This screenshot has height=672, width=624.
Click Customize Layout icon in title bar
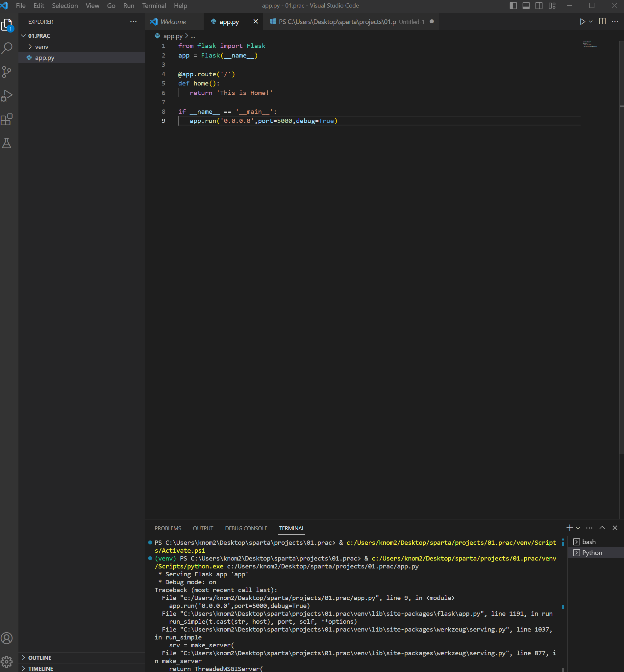(552, 6)
